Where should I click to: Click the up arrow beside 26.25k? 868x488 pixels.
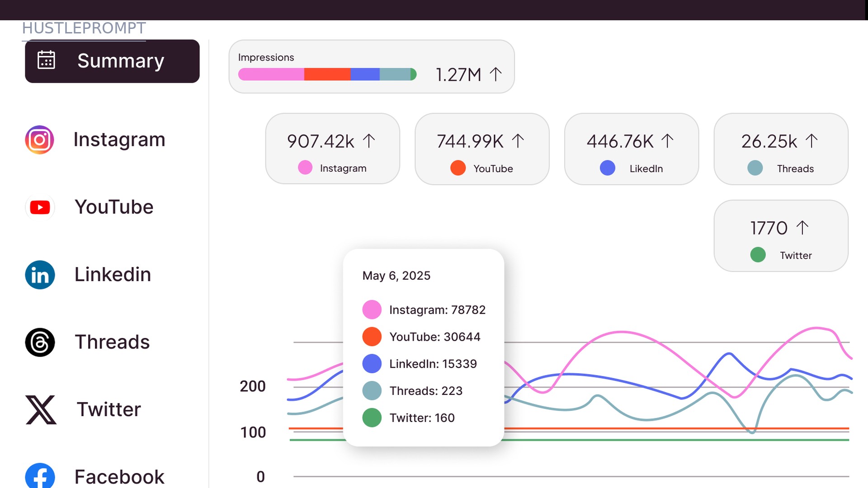[812, 141]
